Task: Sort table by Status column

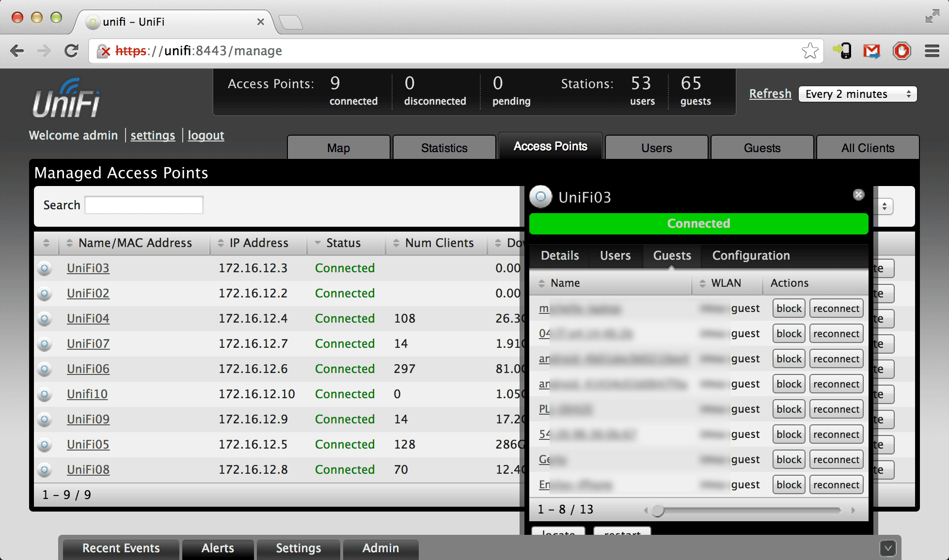Action: pos(343,243)
